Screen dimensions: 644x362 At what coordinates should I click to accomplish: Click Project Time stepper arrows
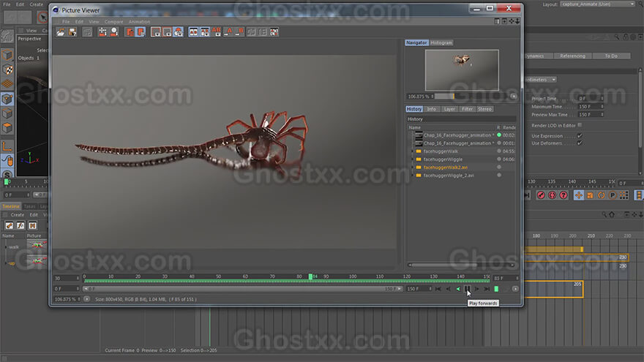602,99
